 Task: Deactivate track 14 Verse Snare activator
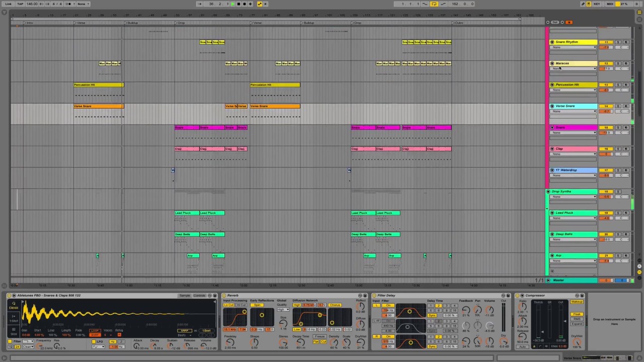click(606, 106)
